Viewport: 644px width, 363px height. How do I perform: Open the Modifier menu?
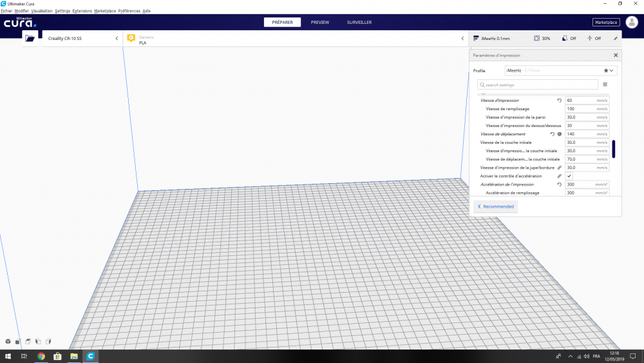(x=22, y=11)
